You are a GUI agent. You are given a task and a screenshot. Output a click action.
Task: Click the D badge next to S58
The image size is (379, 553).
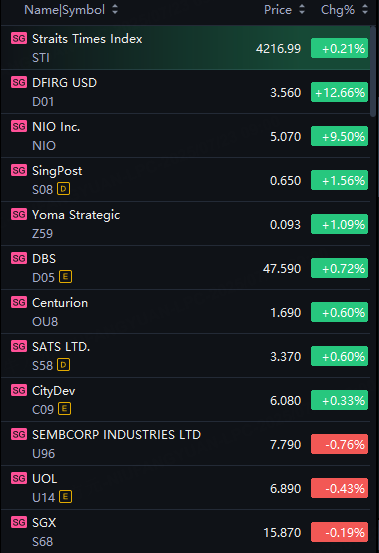[63, 365]
